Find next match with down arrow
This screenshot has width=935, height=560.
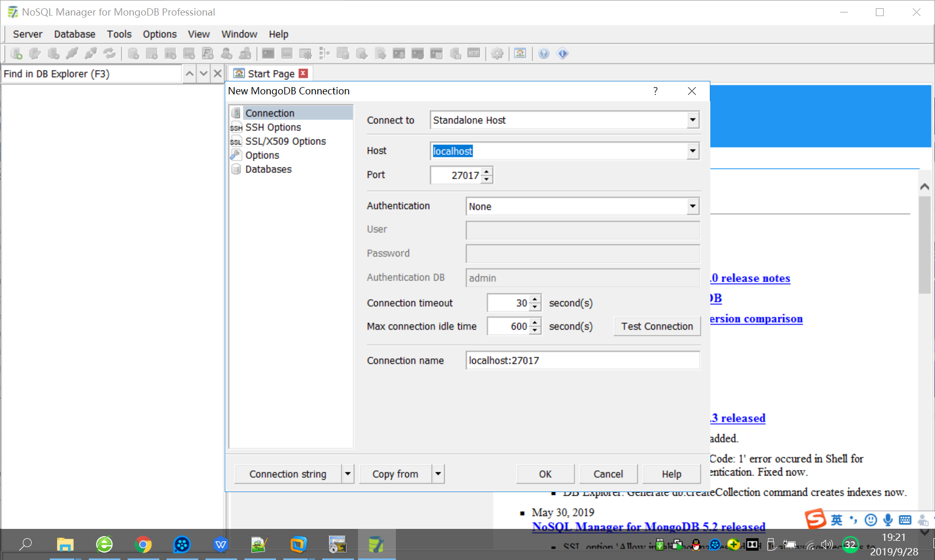click(x=204, y=74)
